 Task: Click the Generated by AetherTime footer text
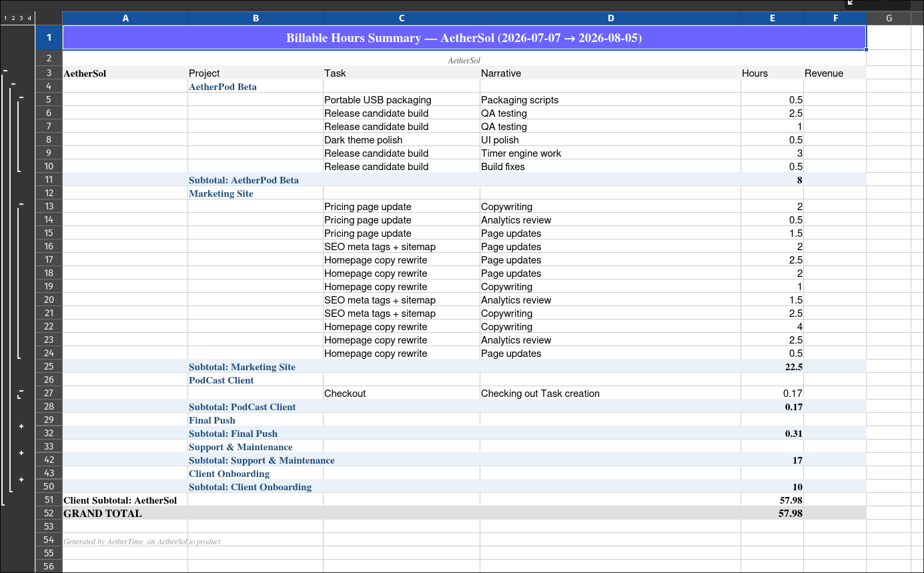[x=142, y=541]
